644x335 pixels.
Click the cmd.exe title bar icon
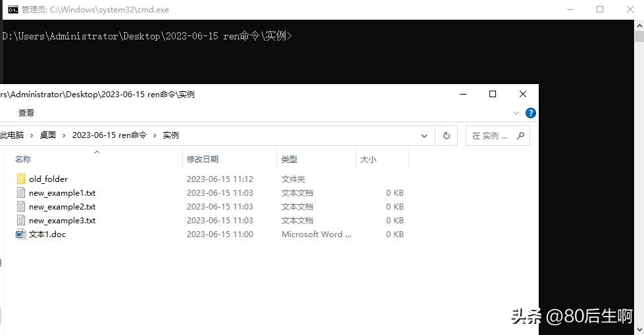pyautogui.click(x=12, y=9)
